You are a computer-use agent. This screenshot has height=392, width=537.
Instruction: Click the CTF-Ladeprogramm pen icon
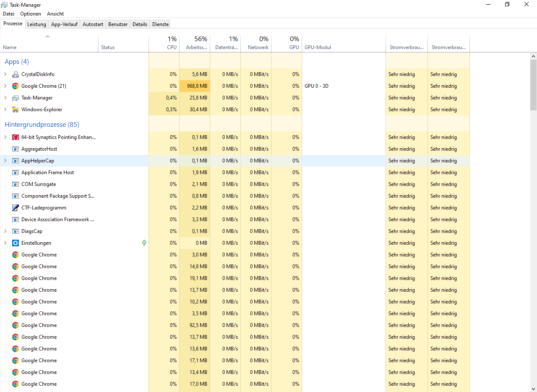(16, 208)
